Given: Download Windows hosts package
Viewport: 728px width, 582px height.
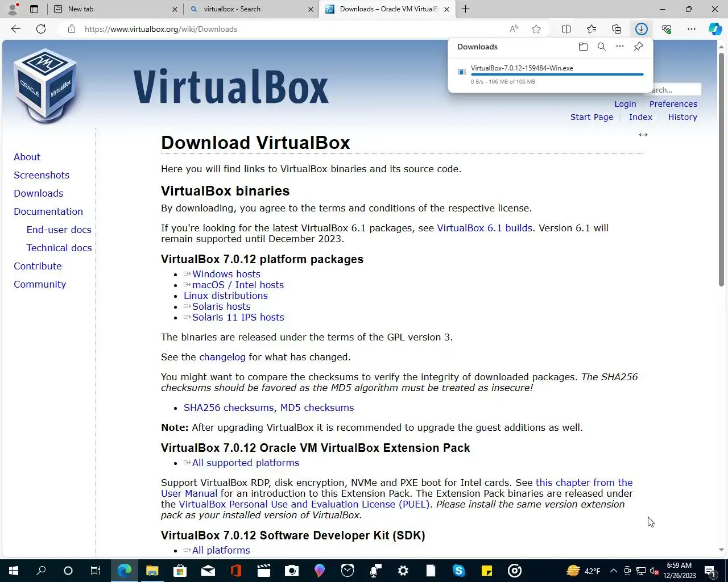Looking at the screenshot, I should [x=226, y=274].
